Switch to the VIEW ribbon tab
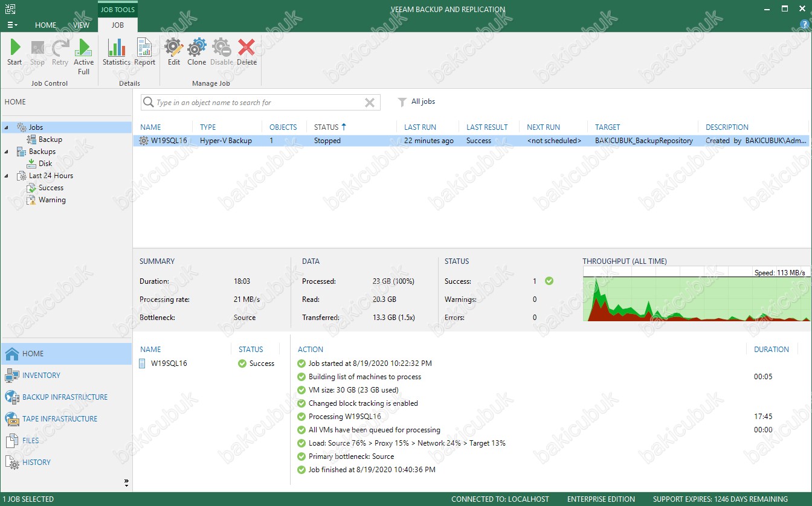This screenshot has height=506, width=812. coord(82,25)
